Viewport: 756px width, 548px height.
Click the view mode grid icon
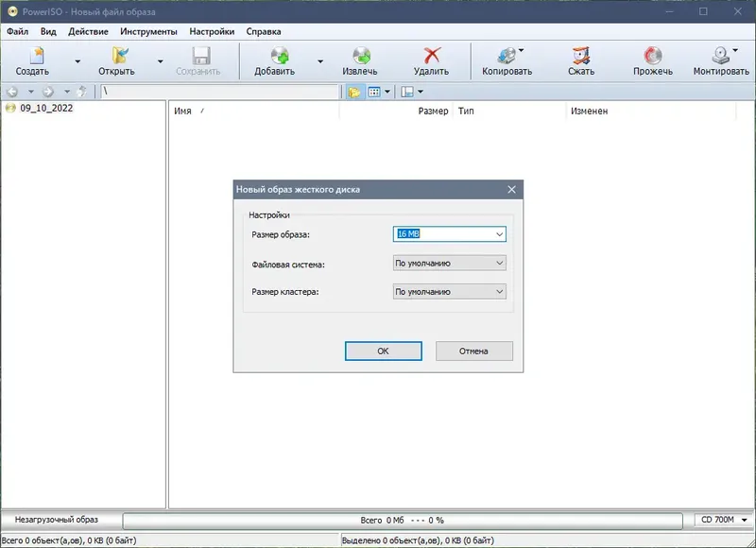[x=374, y=92]
